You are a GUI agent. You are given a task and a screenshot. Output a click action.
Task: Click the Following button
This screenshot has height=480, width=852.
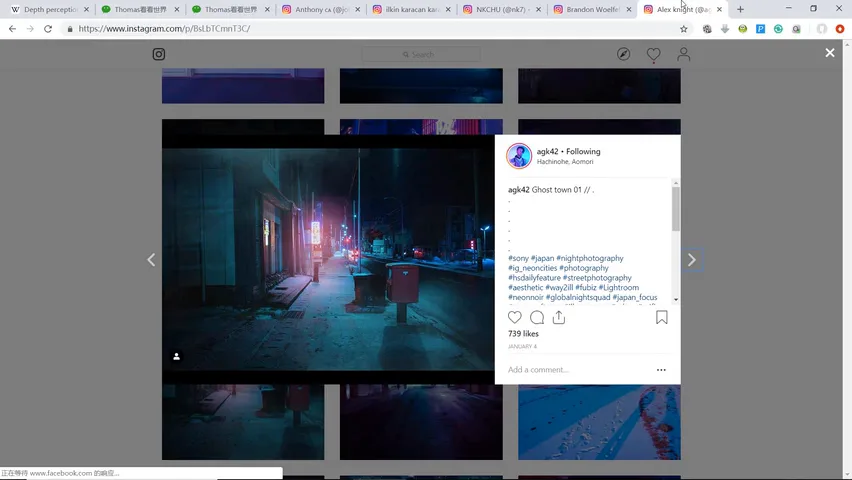583,152
